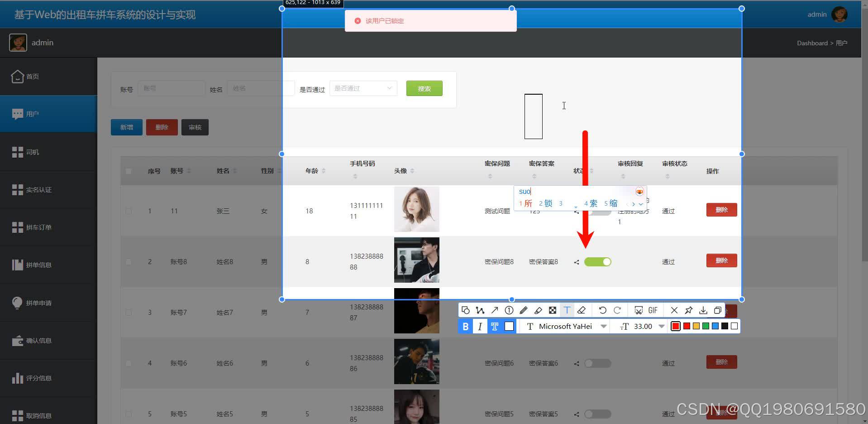The width and height of the screenshot is (868, 424).
Task: Toggle the status switch for 账号6
Action: click(598, 363)
